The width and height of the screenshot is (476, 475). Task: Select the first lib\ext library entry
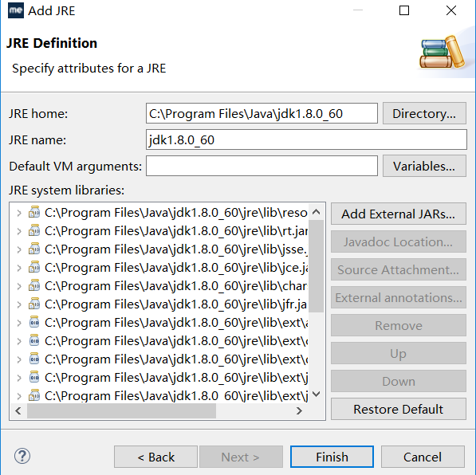tap(176, 323)
